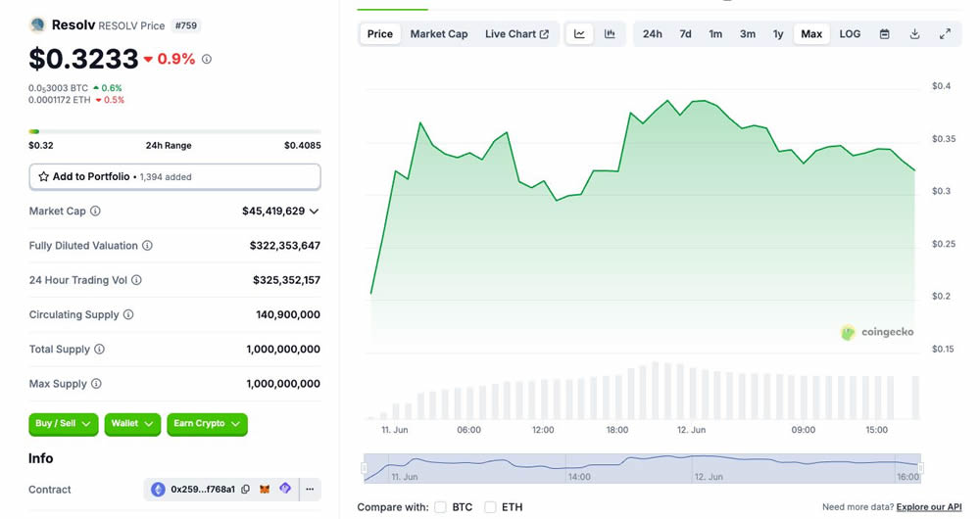Viewport: 980px width, 519px height.
Task: Add token to MetaMask via fox icon
Action: (x=265, y=490)
